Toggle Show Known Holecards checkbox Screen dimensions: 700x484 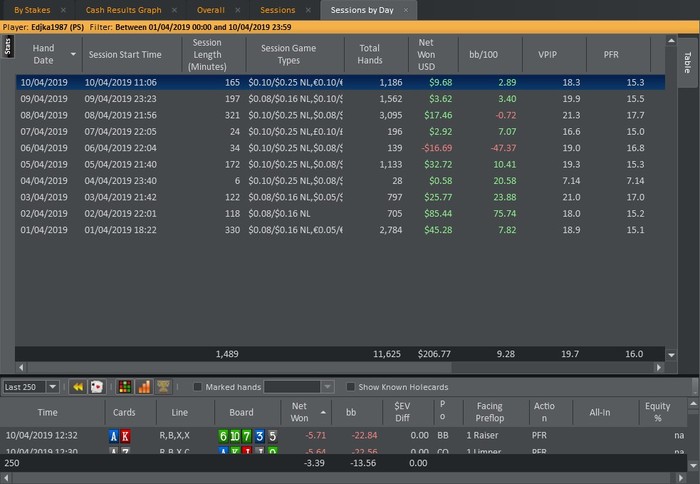(351, 387)
